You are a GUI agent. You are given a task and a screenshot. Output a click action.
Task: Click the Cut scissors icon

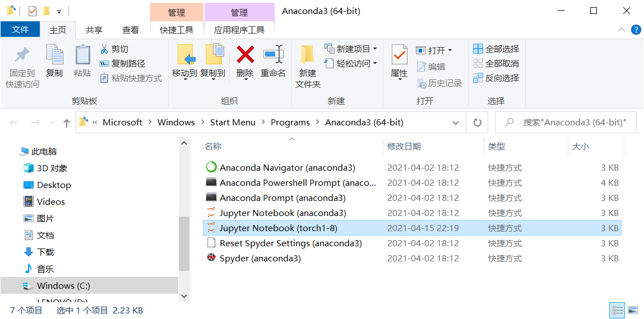click(104, 49)
